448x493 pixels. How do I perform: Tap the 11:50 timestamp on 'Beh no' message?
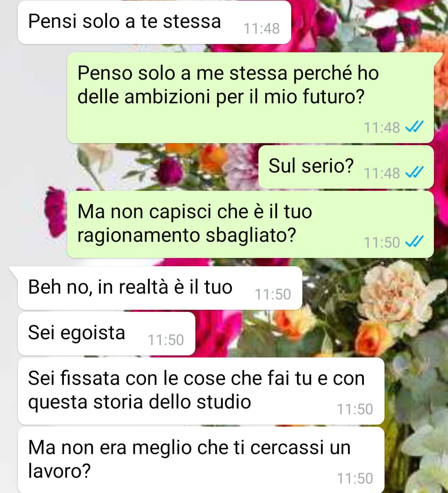(x=273, y=294)
